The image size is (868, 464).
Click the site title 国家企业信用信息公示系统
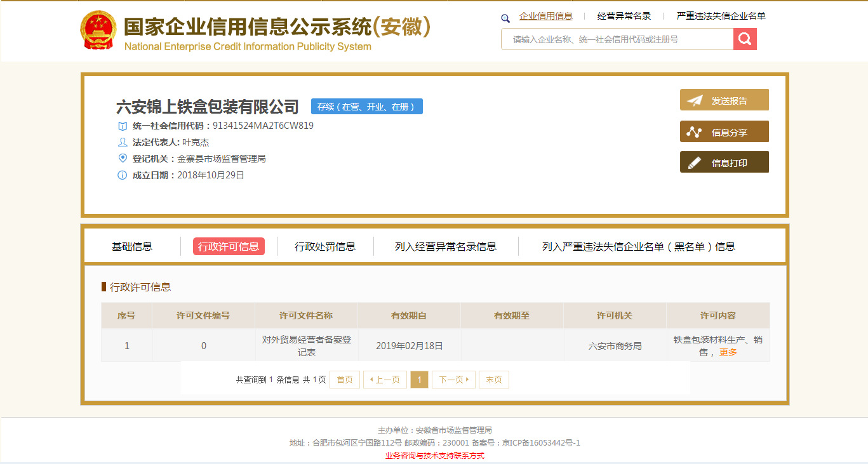(277, 27)
